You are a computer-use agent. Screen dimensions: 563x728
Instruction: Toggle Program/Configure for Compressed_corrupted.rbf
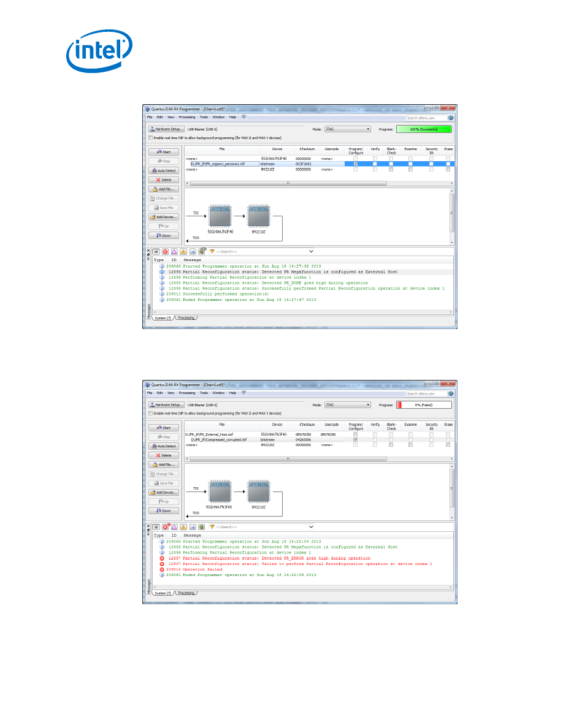pos(355,439)
